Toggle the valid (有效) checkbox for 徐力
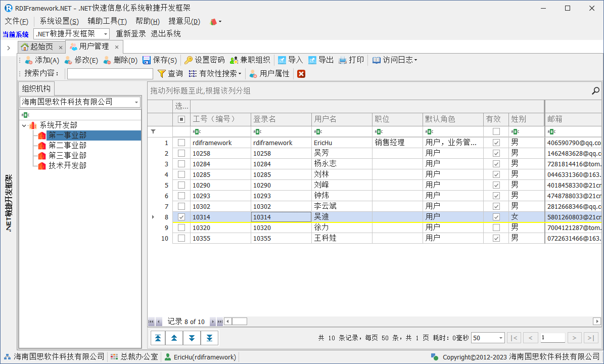Viewport: 604px width, 364px height. [496, 227]
